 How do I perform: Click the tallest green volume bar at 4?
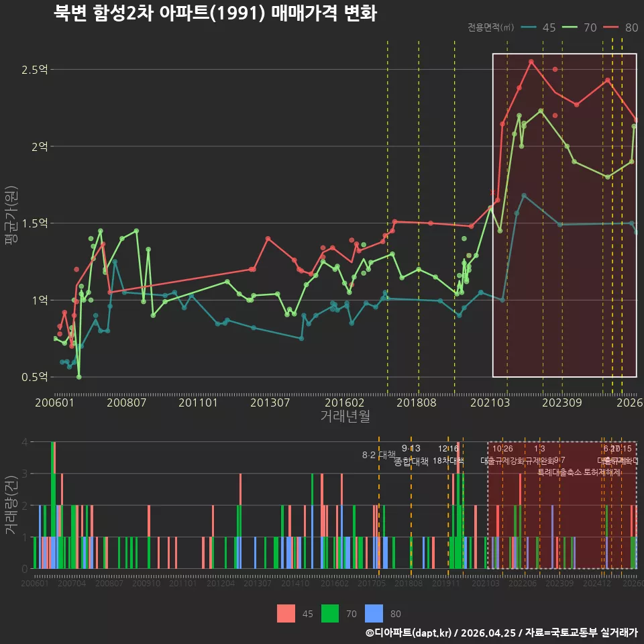pos(52,505)
